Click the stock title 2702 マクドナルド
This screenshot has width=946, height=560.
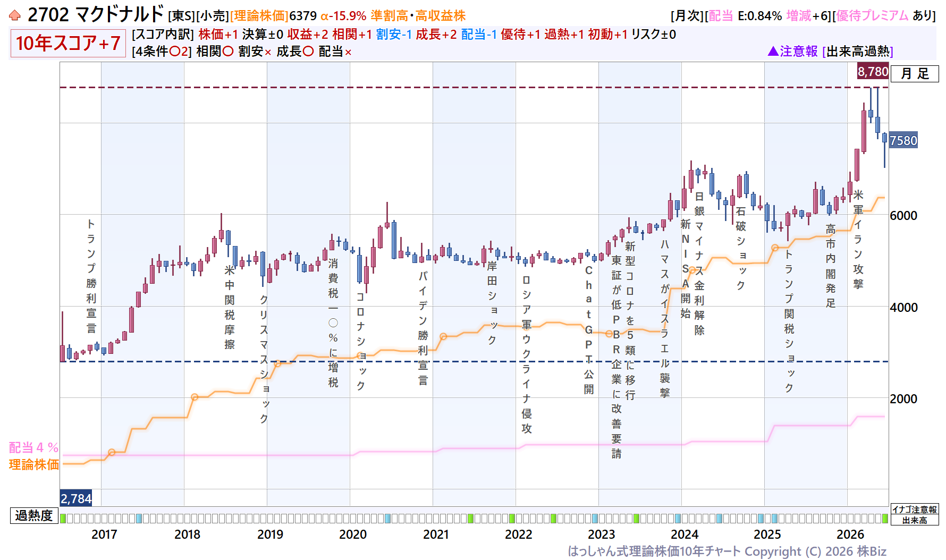[96, 15]
